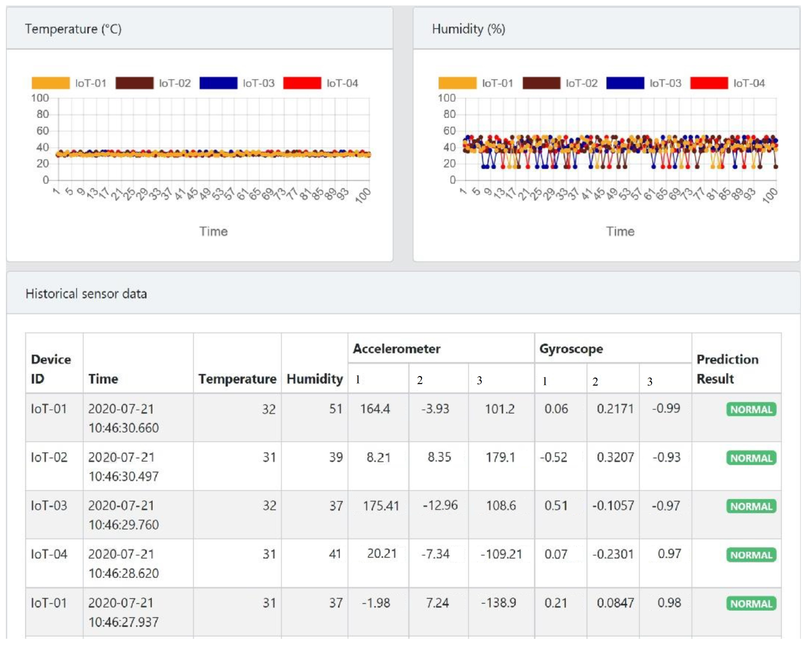Toggle IoT-01 series in Temperature chart legend
This screenshot has width=812, height=650.
coord(51,83)
